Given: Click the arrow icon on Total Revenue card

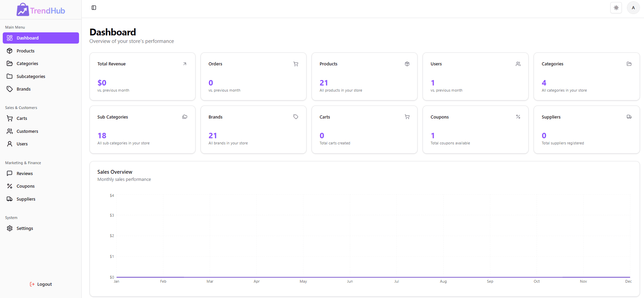Looking at the screenshot, I should click(185, 64).
